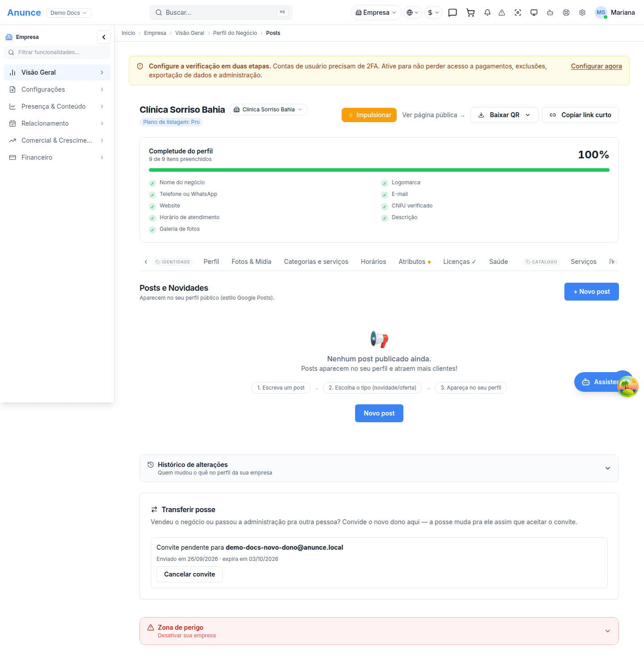644x670 pixels.
Task: Click the Filtrar funcionalidades input
Action: click(x=57, y=52)
